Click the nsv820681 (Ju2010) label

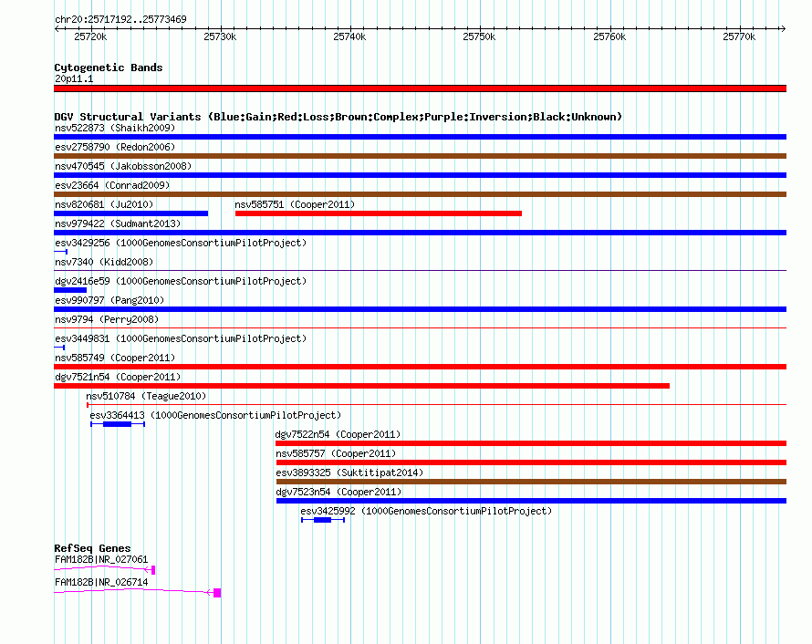[104, 204]
